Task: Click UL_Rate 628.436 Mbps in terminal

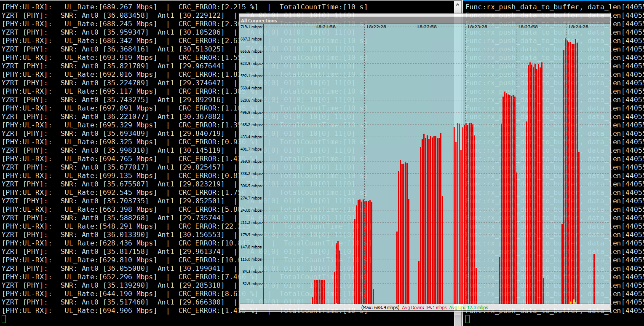Action: pos(111,243)
